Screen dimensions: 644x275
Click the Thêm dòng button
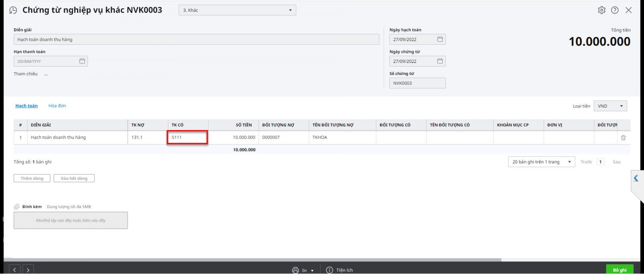tap(32, 178)
